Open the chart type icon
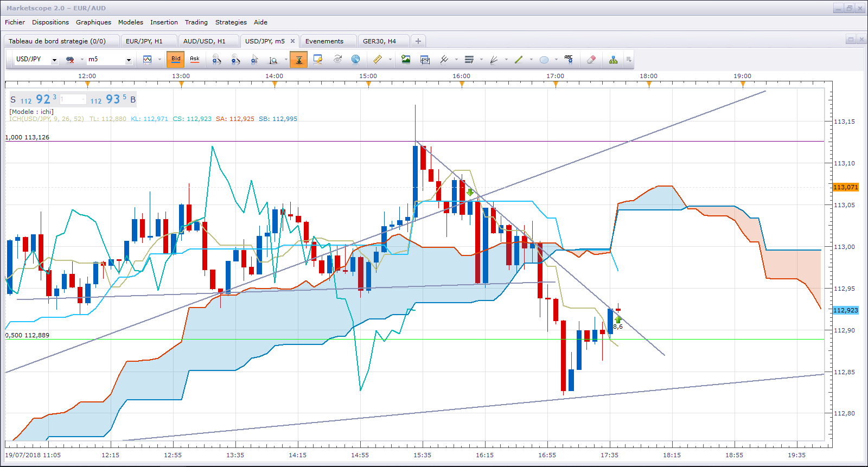The width and height of the screenshot is (868, 467). click(147, 60)
